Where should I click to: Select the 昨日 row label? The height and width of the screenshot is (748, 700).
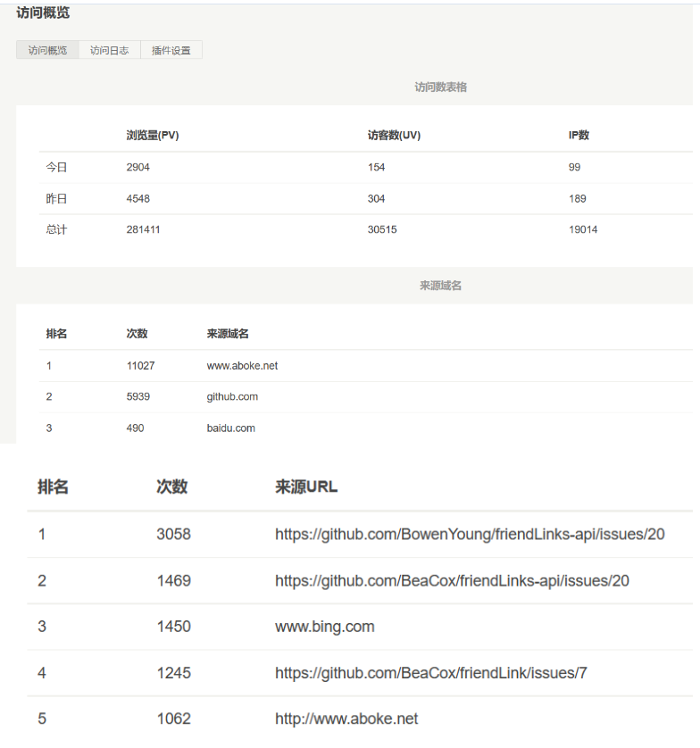[x=56, y=198]
